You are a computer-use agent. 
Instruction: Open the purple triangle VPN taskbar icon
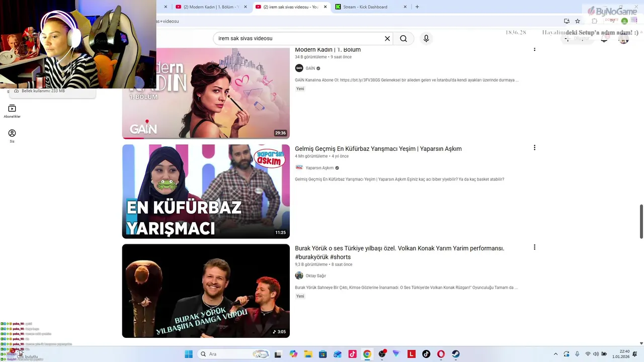pyautogui.click(x=396, y=354)
